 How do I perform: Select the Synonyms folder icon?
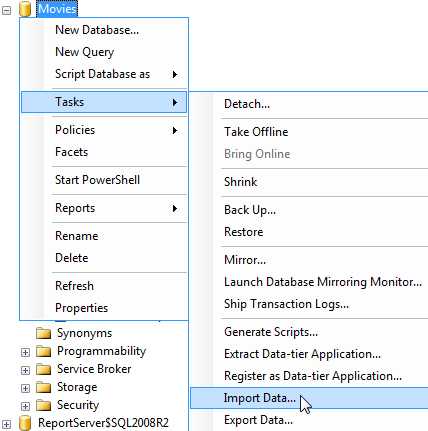pos(43,333)
